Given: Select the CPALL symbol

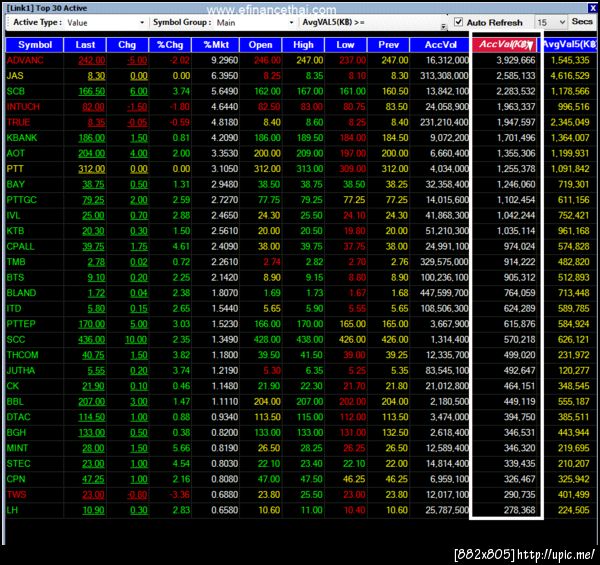Looking at the screenshot, I should [x=20, y=246].
